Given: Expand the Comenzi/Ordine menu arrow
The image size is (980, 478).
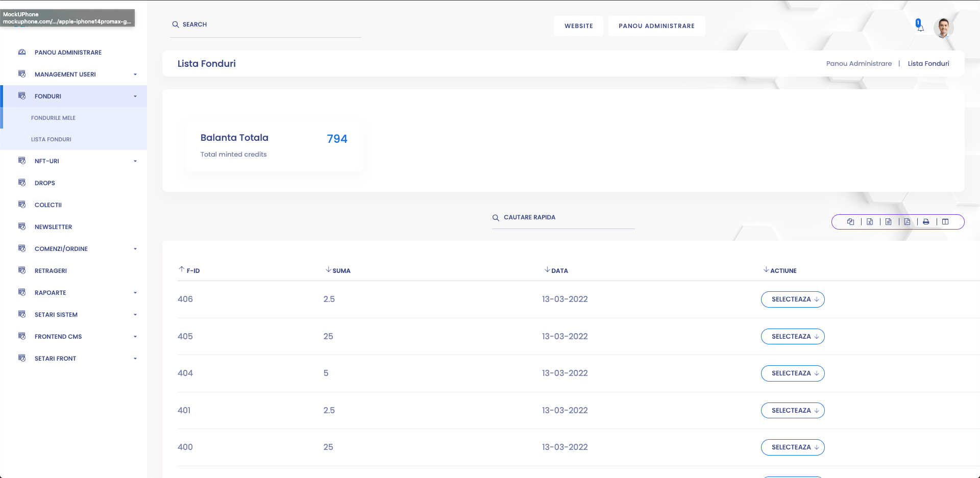Looking at the screenshot, I should point(135,249).
